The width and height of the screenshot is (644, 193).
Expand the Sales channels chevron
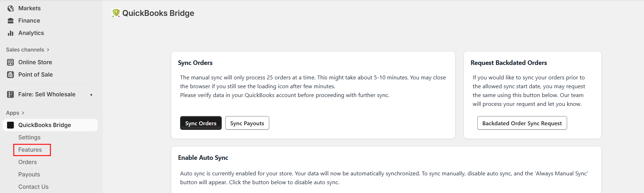[x=48, y=50]
